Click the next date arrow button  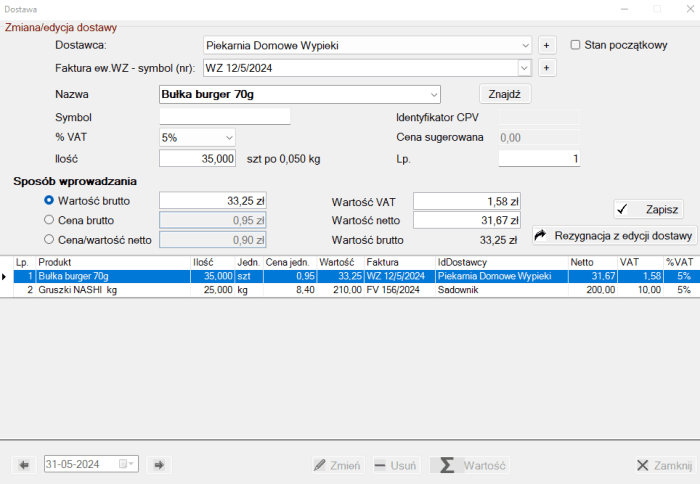[x=158, y=464]
